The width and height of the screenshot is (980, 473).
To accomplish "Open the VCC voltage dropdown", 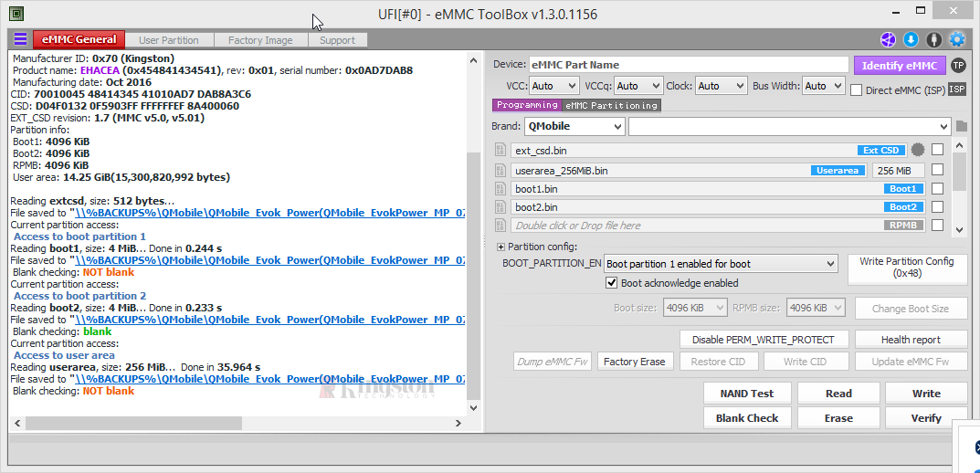I will (x=554, y=86).
